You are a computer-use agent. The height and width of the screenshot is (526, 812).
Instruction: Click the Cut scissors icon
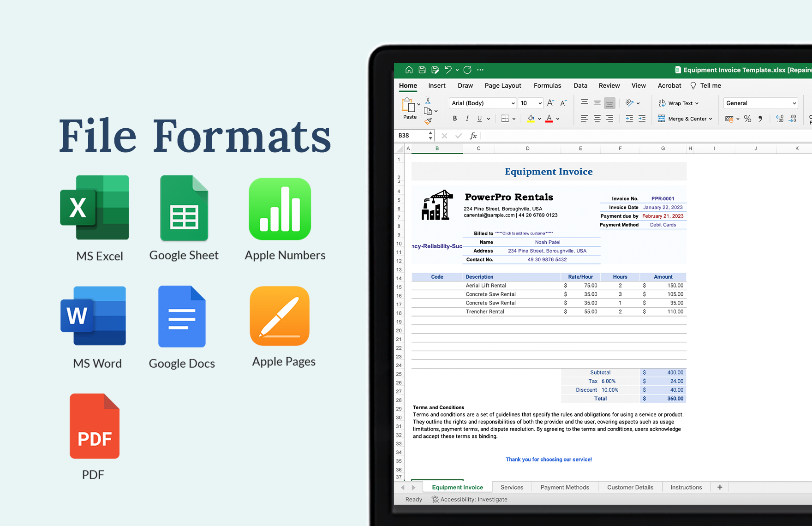click(428, 100)
